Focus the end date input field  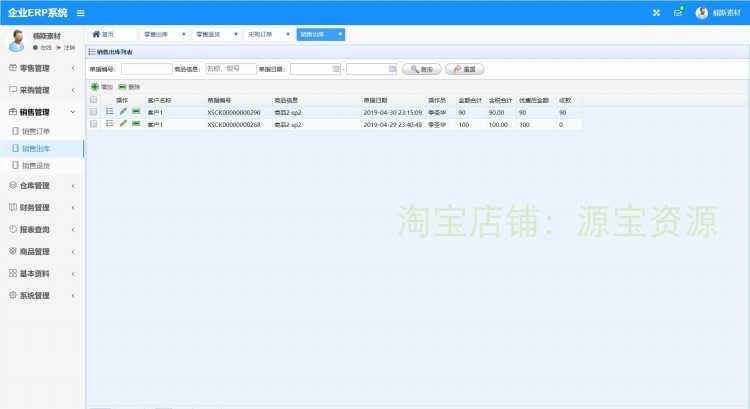click(x=372, y=69)
